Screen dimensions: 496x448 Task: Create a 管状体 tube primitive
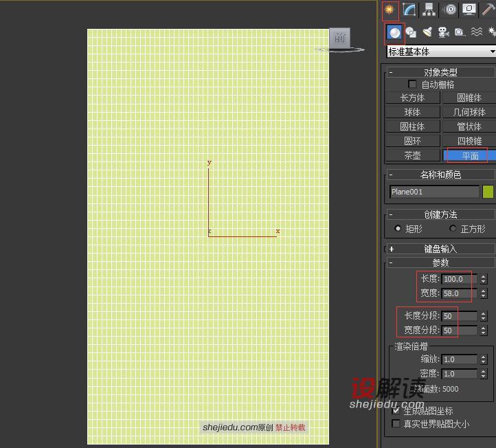pyautogui.click(x=469, y=126)
